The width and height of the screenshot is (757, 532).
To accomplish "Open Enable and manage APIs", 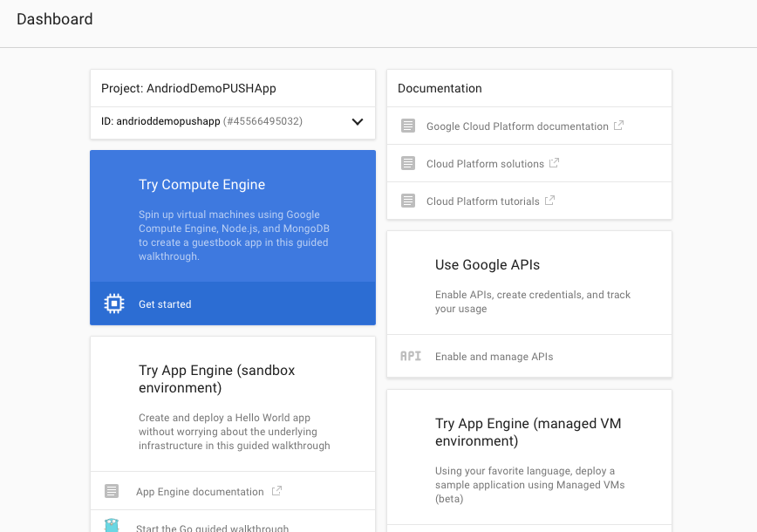I will click(494, 357).
